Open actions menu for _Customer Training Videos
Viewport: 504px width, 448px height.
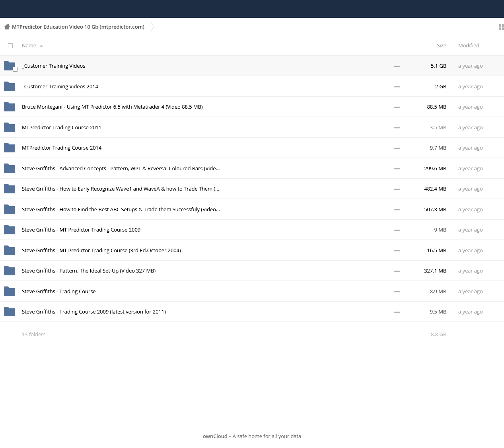[x=397, y=66]
